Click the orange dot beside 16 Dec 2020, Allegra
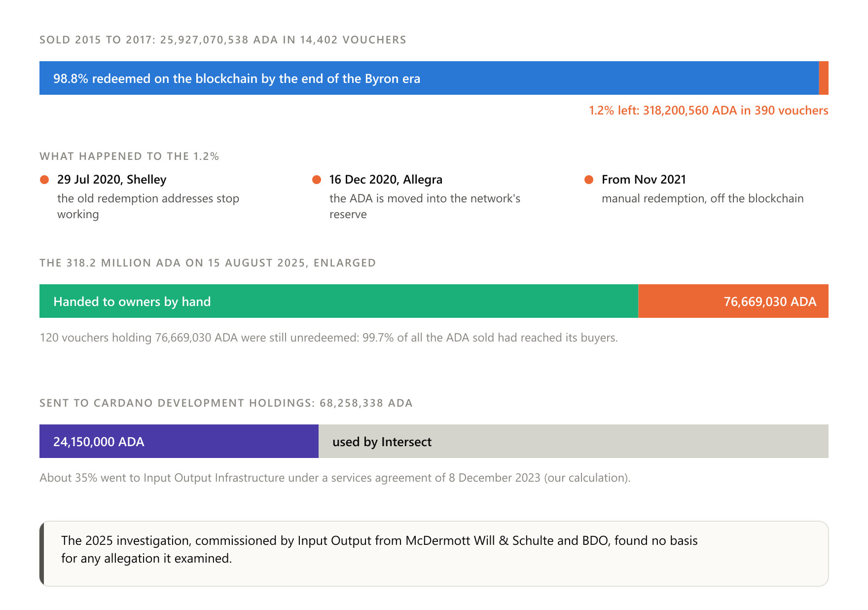This screenshot has width=868, height=610. [317, 180]
